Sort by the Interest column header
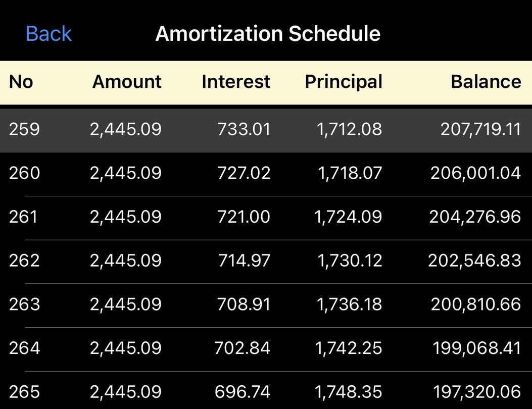 click(x=235, y=81)
